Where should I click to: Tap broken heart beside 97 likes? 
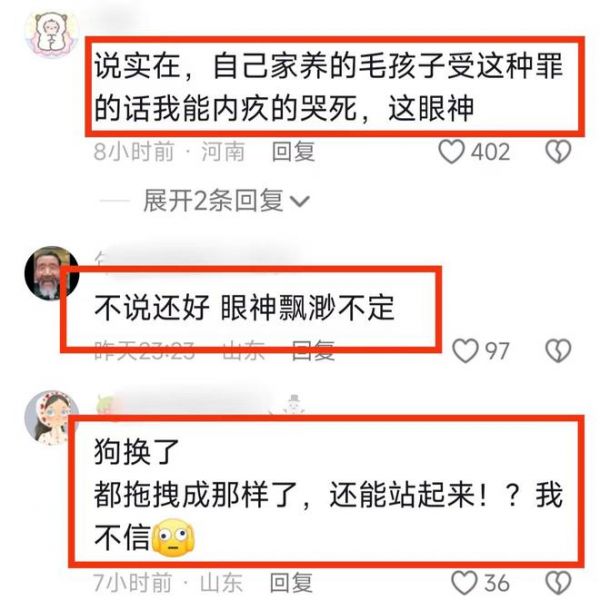(x=558, y=351)
